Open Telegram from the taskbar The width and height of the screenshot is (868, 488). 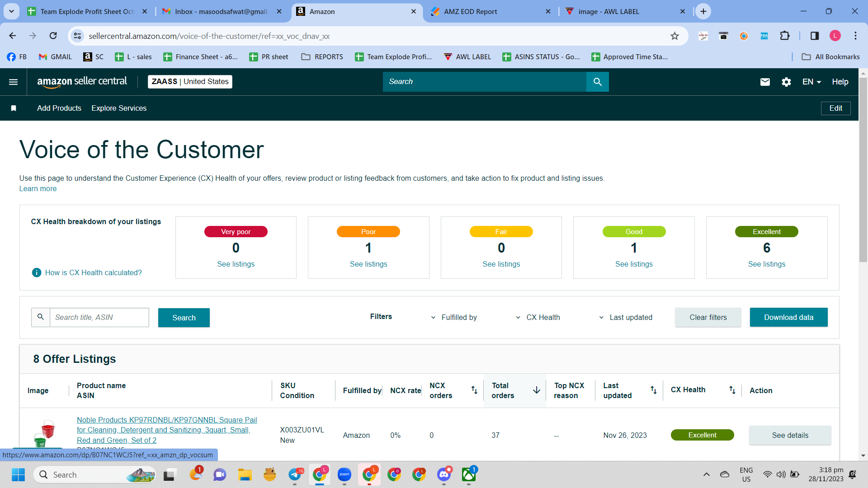coord(295,474)
